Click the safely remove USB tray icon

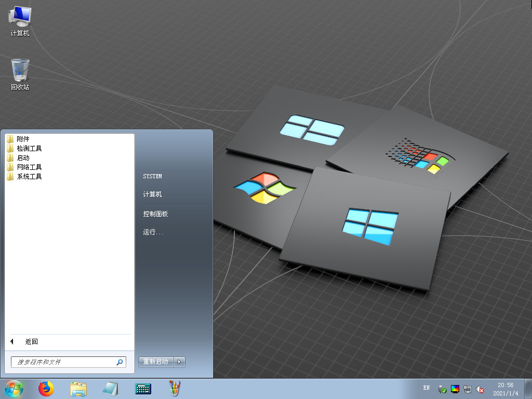pos(443,389)
